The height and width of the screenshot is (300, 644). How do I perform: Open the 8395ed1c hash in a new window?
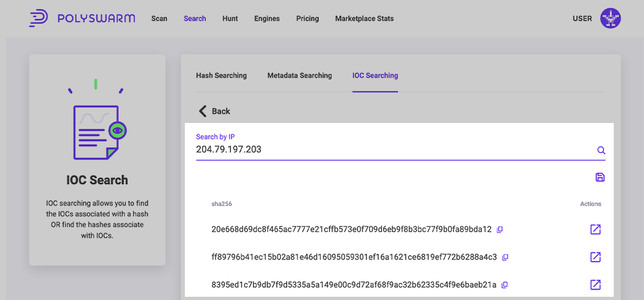click(x=595, y=285)
